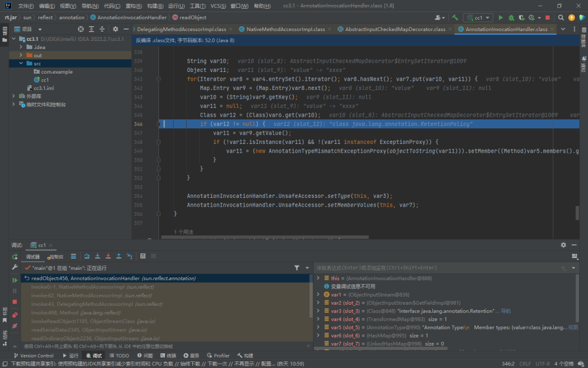588x368 pixels.
Task: Show hidden editor tabs list chevron
Action: (563, 29)
